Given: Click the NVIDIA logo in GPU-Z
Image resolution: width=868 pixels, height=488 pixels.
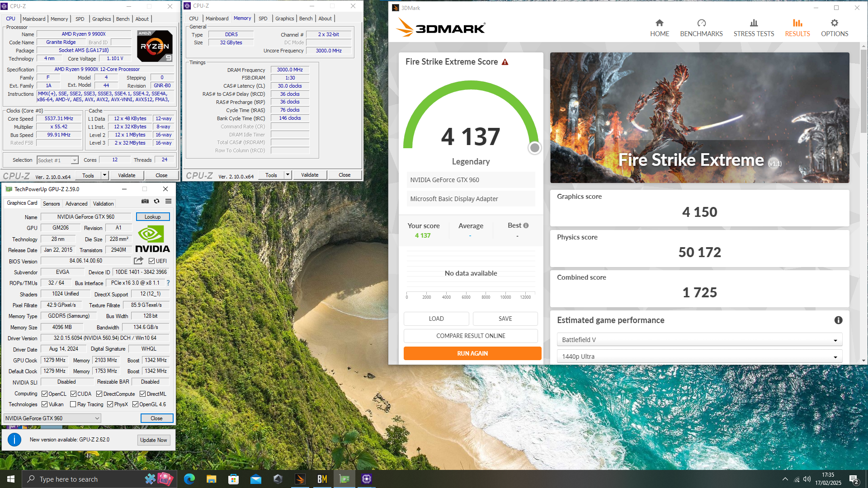Looking at the screenshot, I should click(x=152, y=239).
